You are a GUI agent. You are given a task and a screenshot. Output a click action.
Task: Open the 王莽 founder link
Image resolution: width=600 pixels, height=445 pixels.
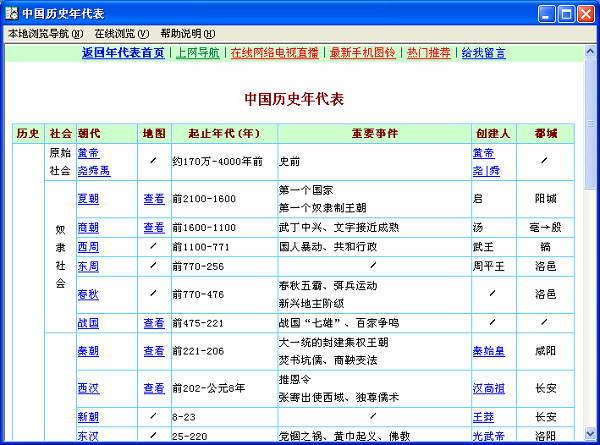[x=483, y=417]
